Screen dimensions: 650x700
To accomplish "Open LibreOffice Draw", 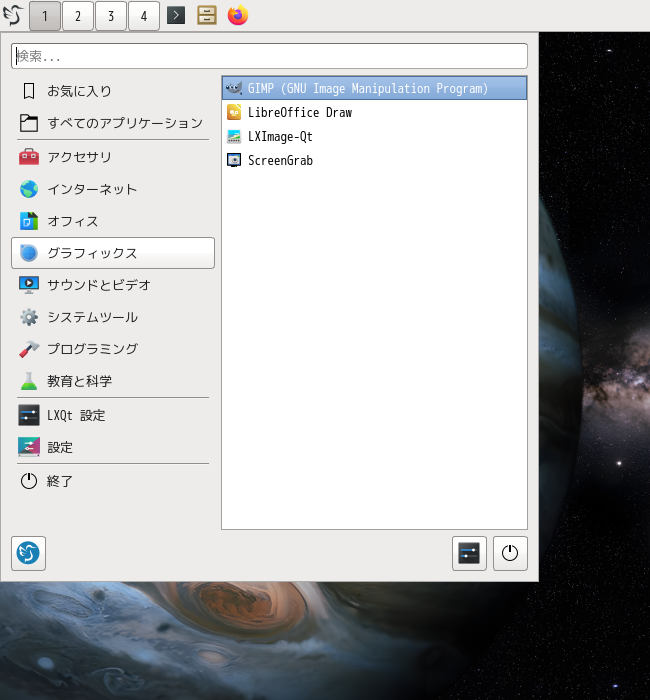I will click(299, 113).
